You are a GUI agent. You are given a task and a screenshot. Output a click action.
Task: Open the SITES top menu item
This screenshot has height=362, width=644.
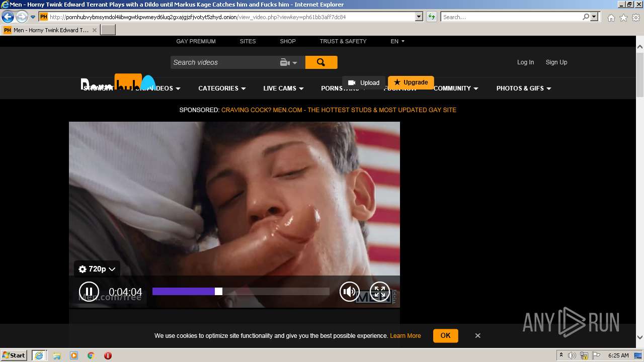click(x=248, y=41)
